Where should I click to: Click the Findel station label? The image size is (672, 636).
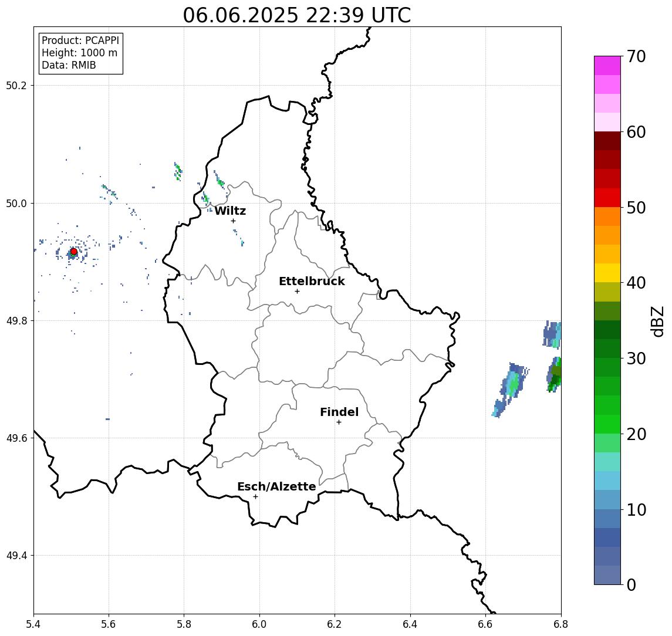339,412
